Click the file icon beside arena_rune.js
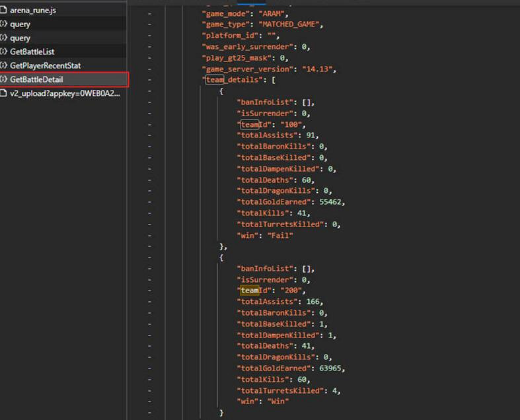 coord(5,11)
